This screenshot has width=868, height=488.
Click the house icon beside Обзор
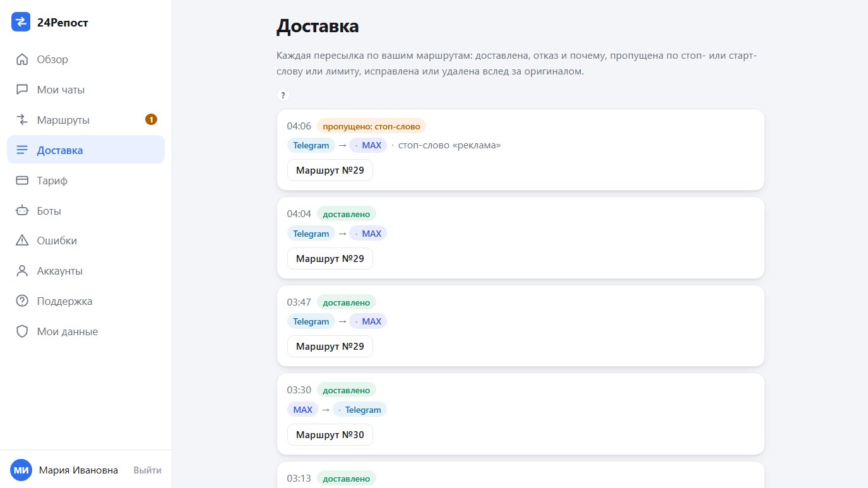point(22,59)
